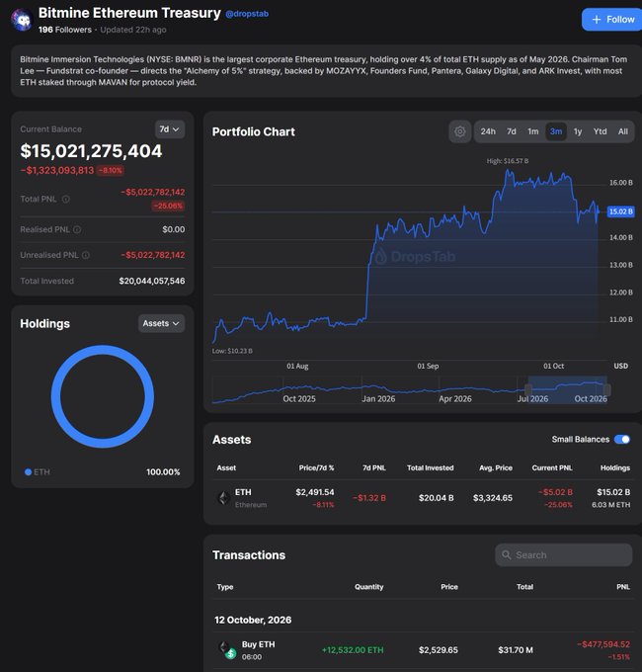Click the Unrealised PNL info icon

coord(86,255)
